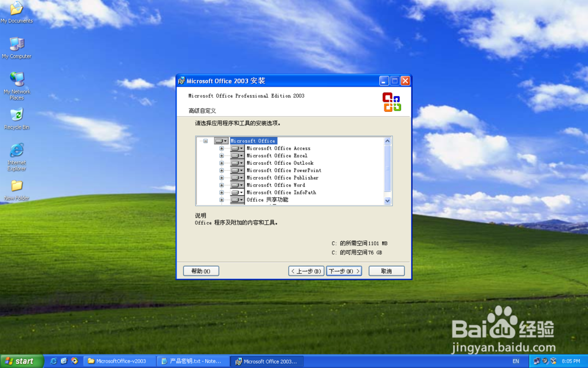The height and width of the screenshot is (368, 588).
Task: Switch to 产品密钥.txt Notepad taskbar button
Action: coord(192,361)
